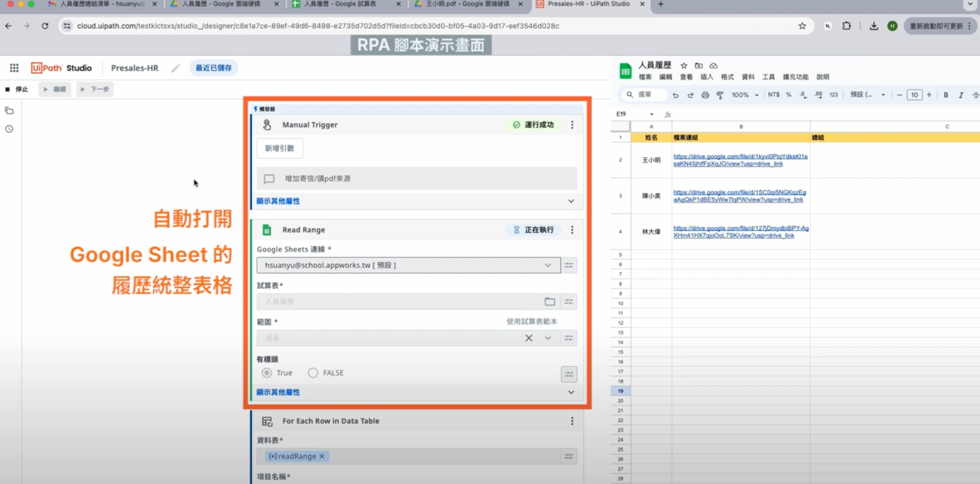
Task: Open Manual Trigger three-dot options menu
Action: [572, 125]
